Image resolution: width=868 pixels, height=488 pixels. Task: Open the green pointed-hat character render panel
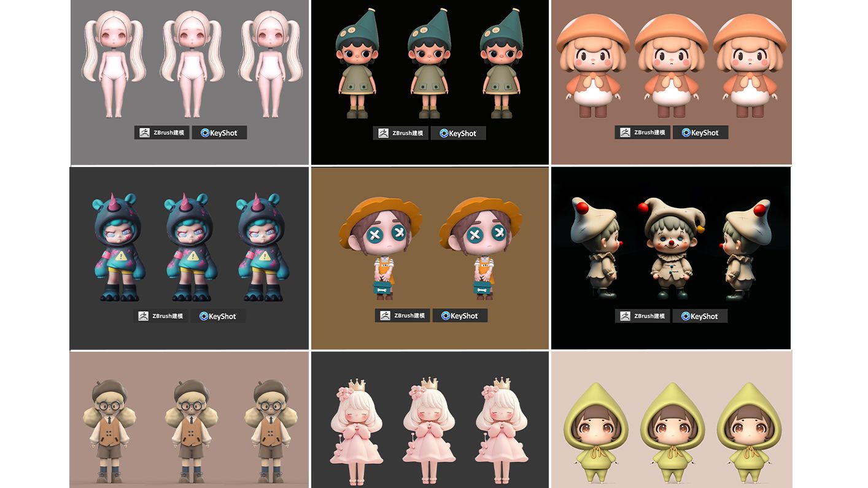coord(430,82)
